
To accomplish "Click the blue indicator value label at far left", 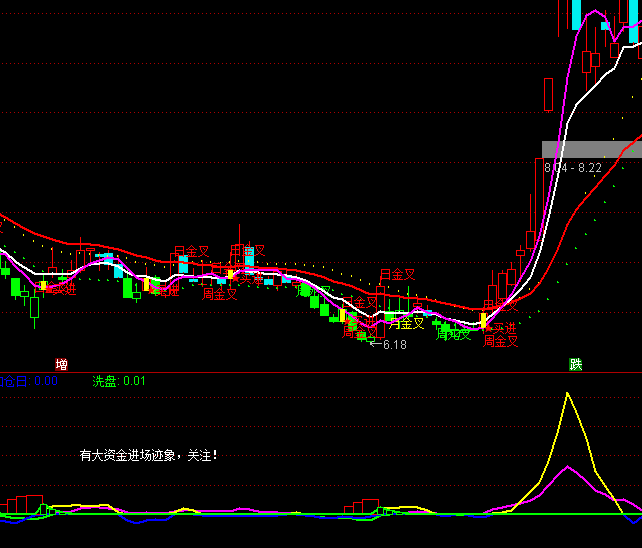I will pyautogui.click(x=30, y=381).
